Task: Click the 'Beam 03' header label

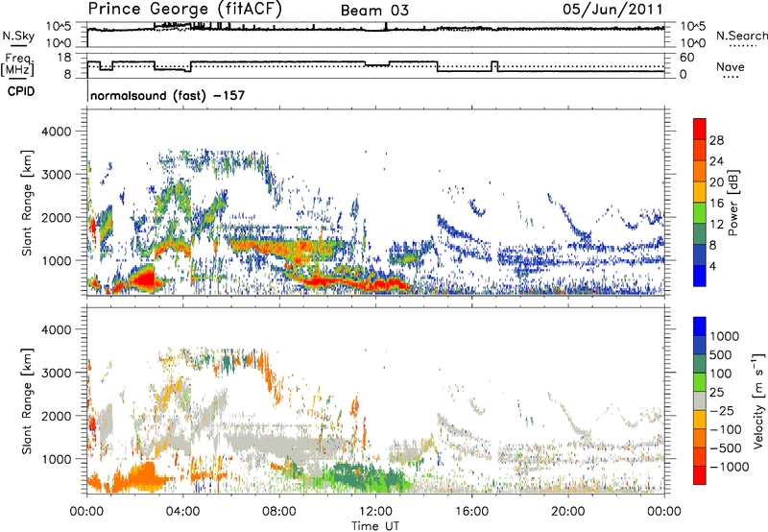Action: pyautogui.click(x=374, y=11)
